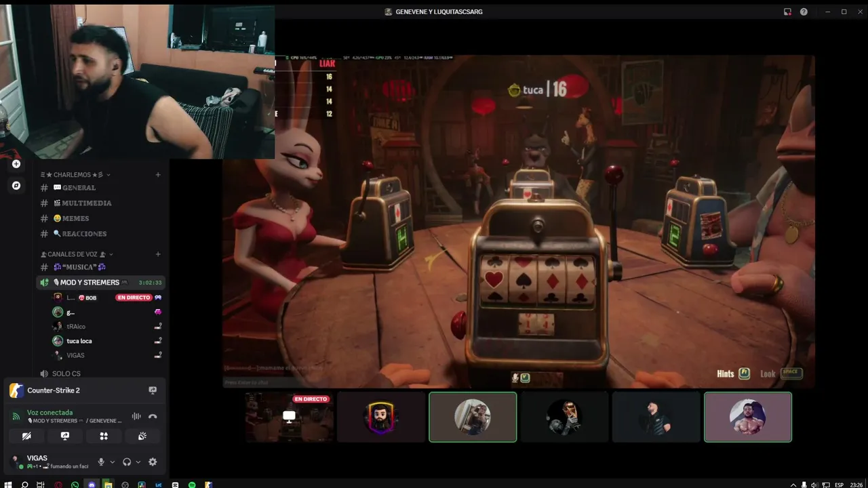
Task: Open the REACCIONES text channel
Action: (x=102, y=234)
